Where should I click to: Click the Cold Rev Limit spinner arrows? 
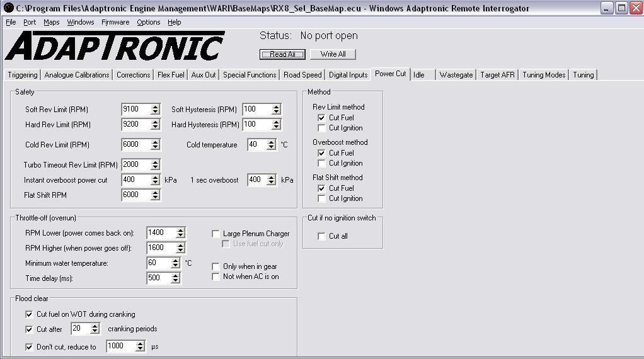tap(155, 144)
